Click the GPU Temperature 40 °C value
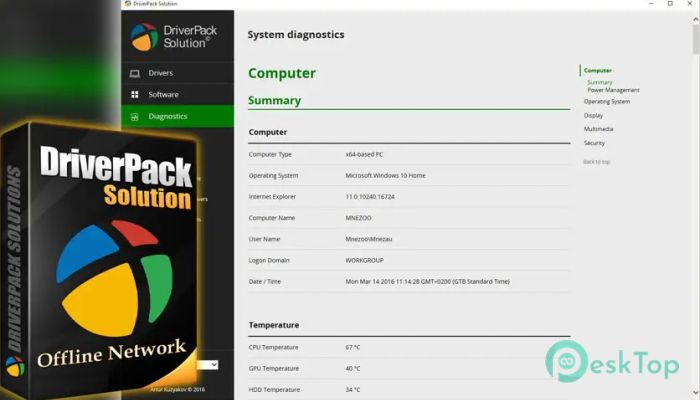Screen dimensions: 700x400 click(x=352, y=368)
